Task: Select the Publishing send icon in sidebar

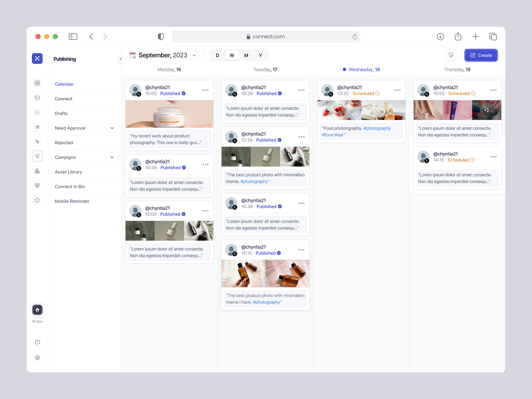Action: (37, 156)
